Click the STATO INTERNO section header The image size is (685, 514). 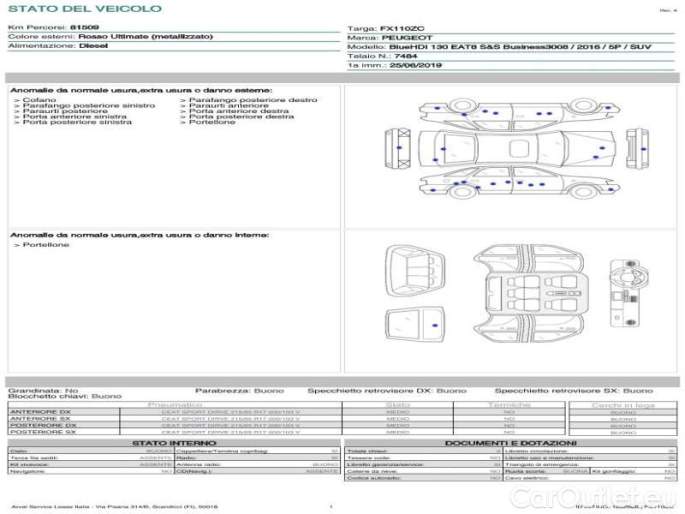(x=174, y=443)
